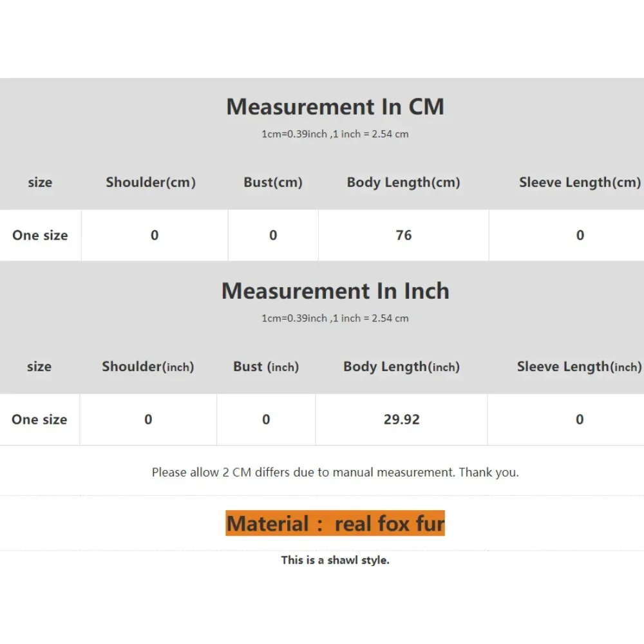Select the Sleeve Length(inch) column header
The width and height of the screenshot is (644, 644).
point(579,366)
